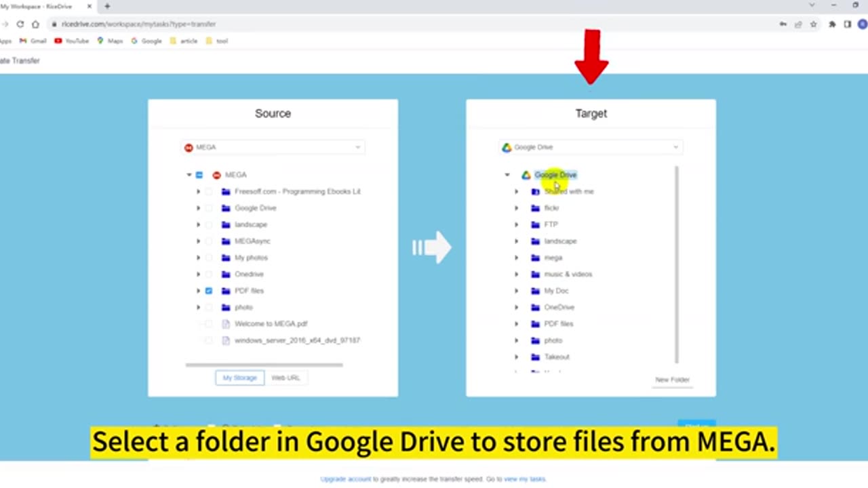Screen dimensions: 868x488
Task: Check the Freesoff.com Programming Ebooks folder checkbox
Action: click(209, 192)
